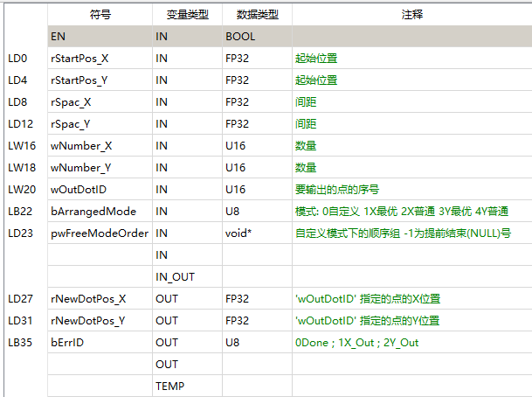Click empty symbol field in TEMP row
The image size is (532, 397).
pos(100,386)
